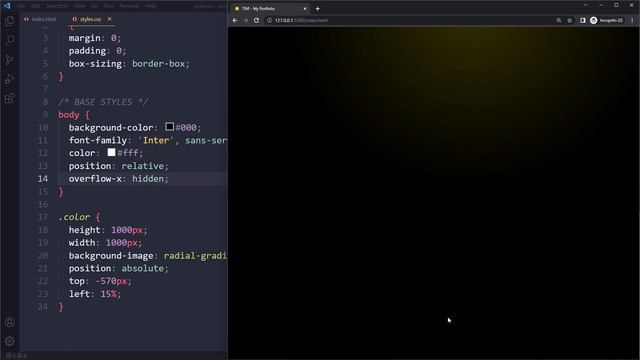The height and width of the screenshot is (360, 640).
Task: Click the '/* BASE STYLES */' comment
Action: (103, 102)
